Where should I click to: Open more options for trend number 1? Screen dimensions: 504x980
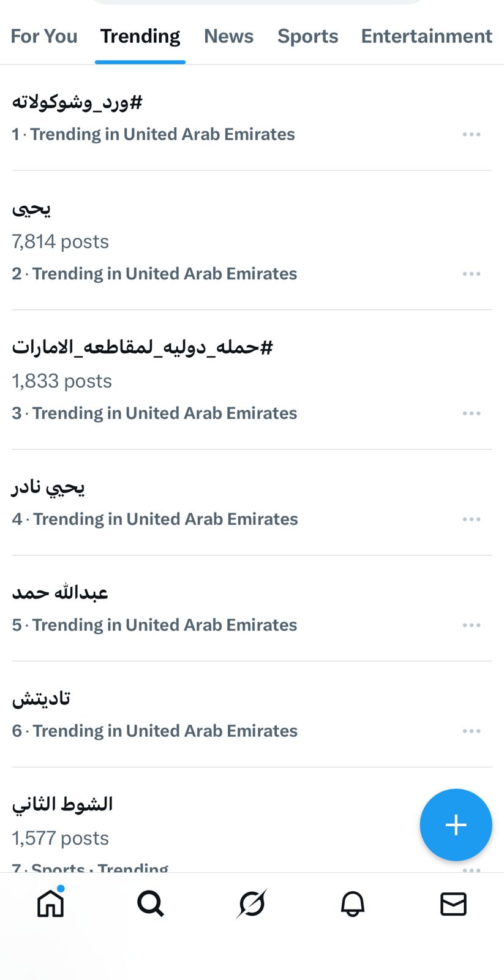click(x=472, y=134)
